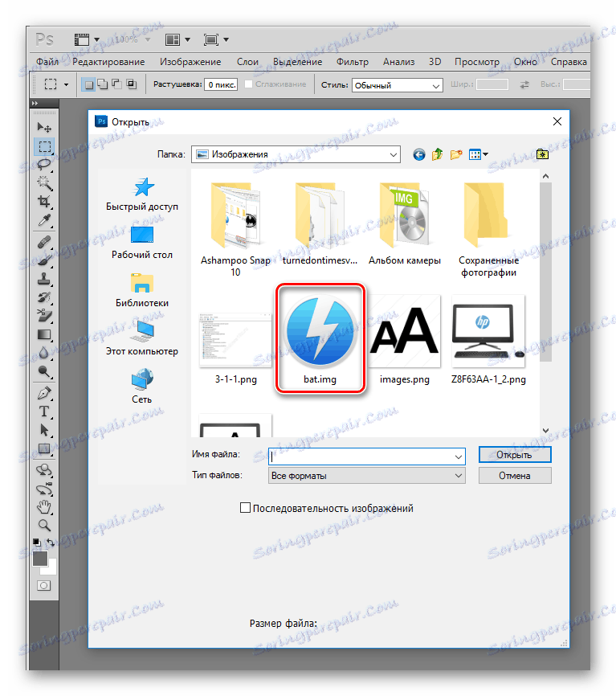This screenshot has width=616, height=696.
Task: Go back to the last visited folder
Action: coord(418,154)
